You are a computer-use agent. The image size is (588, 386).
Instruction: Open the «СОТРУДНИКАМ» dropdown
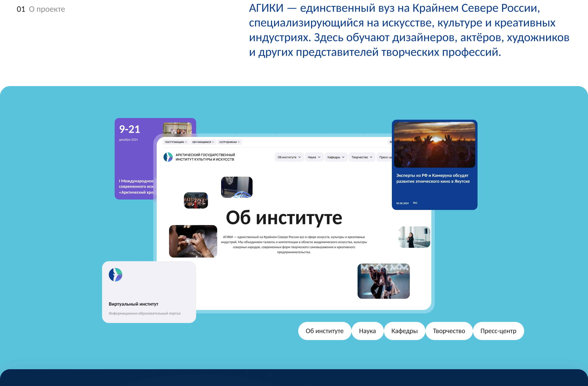(x=229, y=142)
